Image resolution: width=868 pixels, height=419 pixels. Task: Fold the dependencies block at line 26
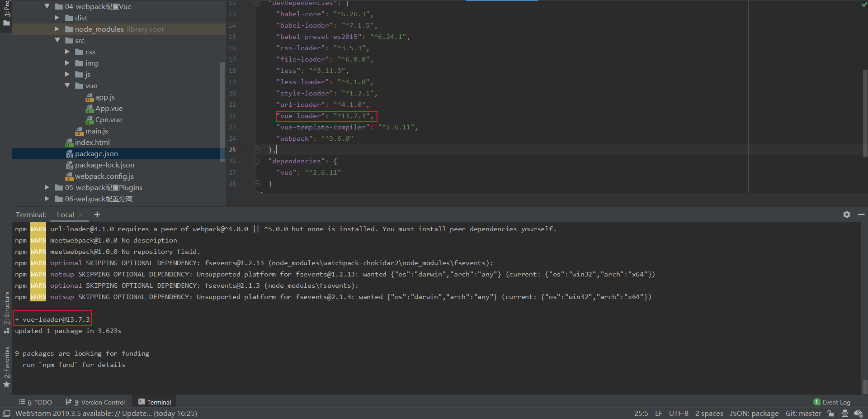click(257, 161)
